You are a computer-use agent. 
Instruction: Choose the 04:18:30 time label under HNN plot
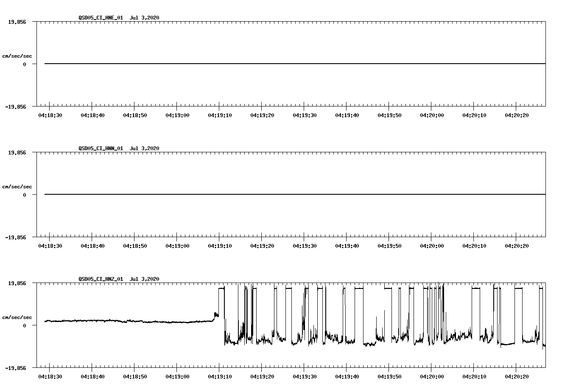(x=50, y=246)
